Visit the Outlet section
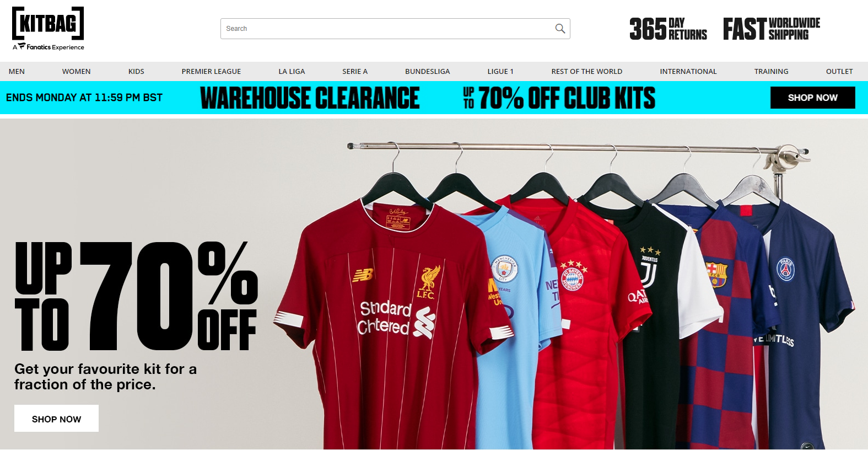Screen dimensions: 868x450 839,71
